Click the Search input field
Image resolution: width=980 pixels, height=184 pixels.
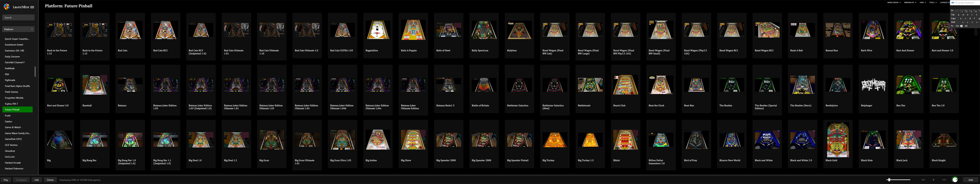coord(18,18)
